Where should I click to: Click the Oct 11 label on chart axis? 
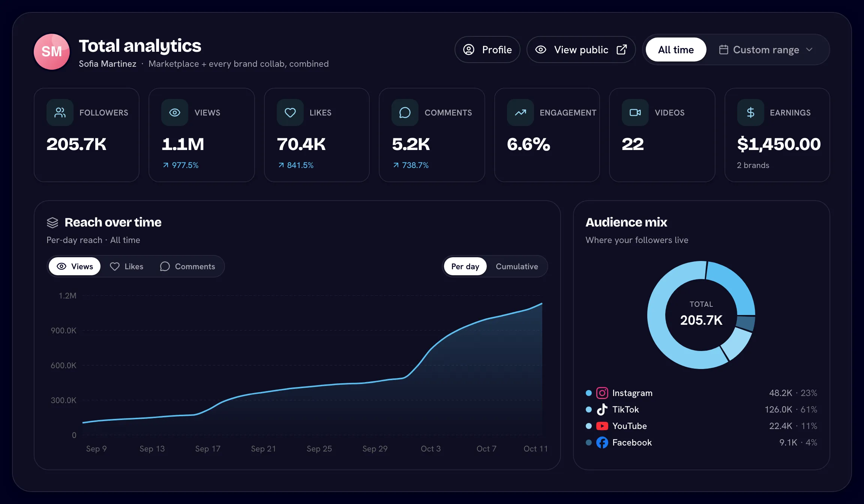(x=535, y=448)
